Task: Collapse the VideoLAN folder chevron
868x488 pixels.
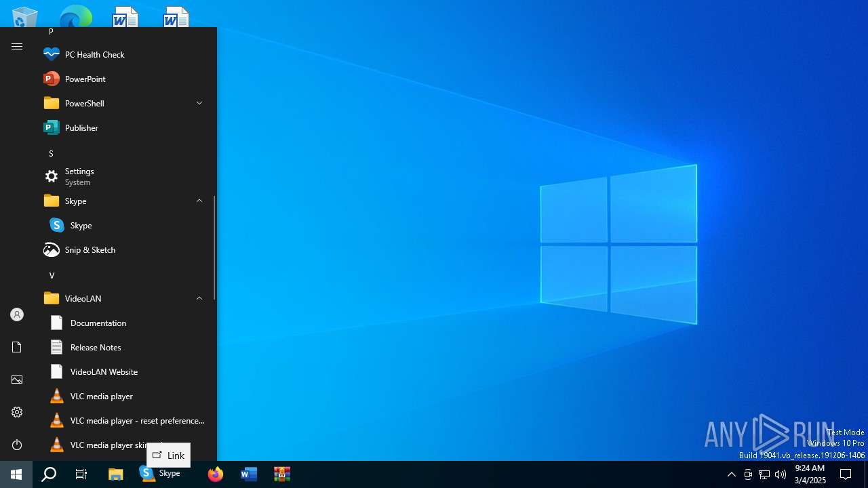Action: coord(199,298)
